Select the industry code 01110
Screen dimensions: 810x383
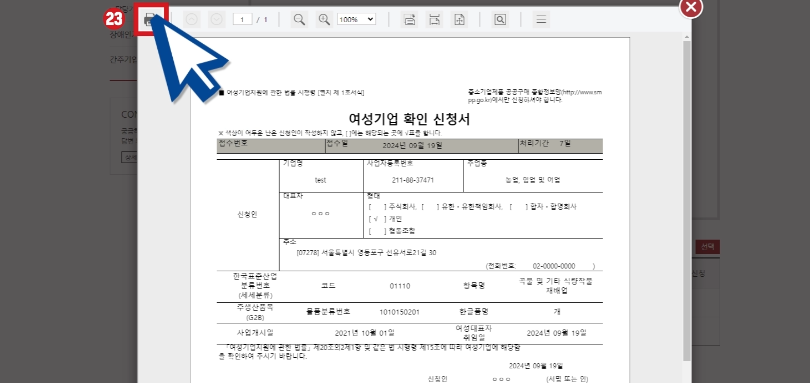point(400,286)
